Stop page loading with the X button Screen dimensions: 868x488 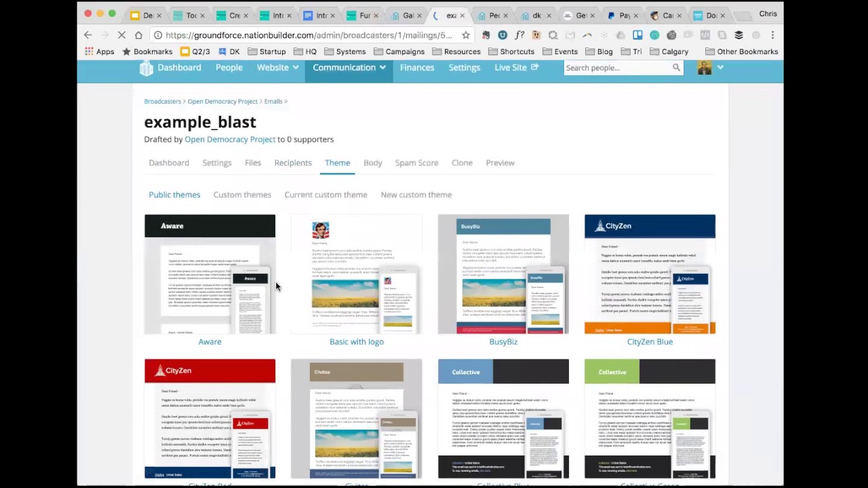[121, 35]
